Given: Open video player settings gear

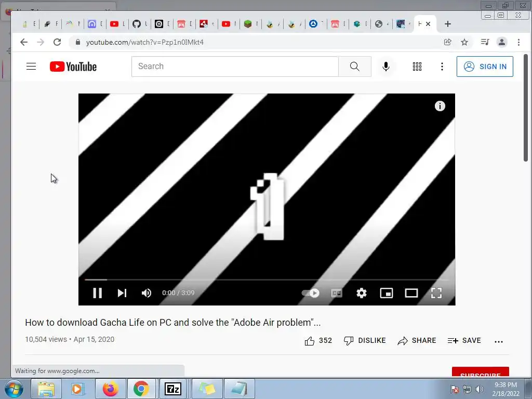Looking at the screenshot, I should click(362, 293).
